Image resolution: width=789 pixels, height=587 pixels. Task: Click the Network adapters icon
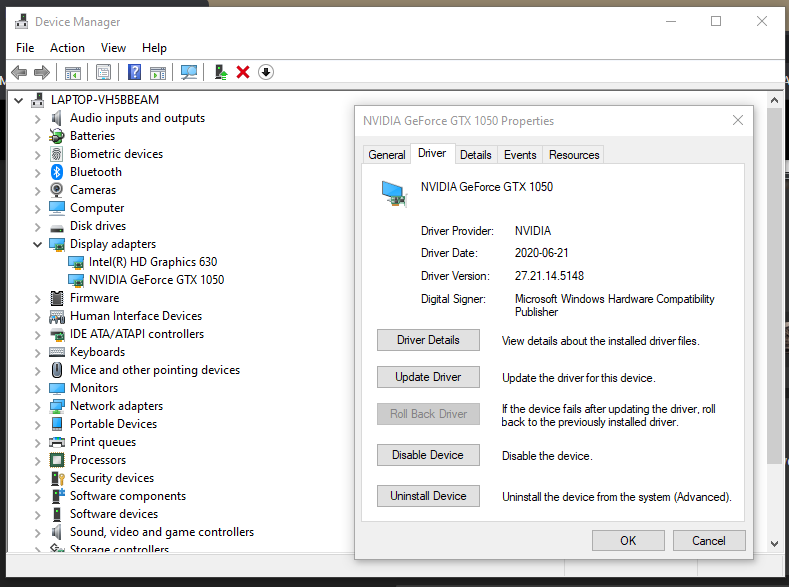click(x=57, y=406)
